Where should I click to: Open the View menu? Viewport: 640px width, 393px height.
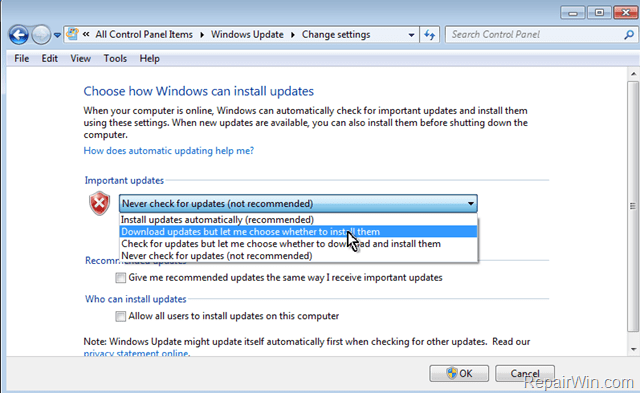click(80, 58)
